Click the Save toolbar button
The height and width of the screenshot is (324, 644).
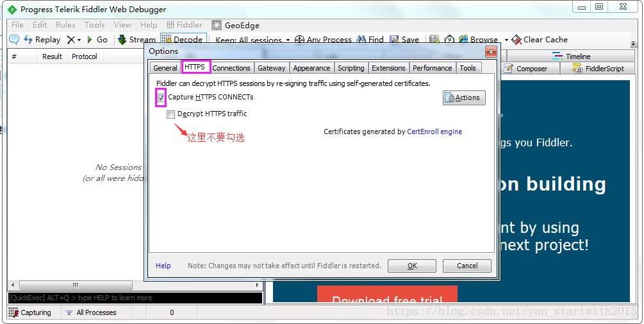coord(404,40)
